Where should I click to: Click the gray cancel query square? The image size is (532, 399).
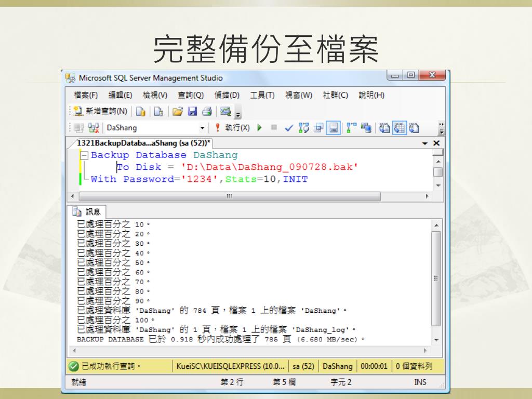(274, 128)
